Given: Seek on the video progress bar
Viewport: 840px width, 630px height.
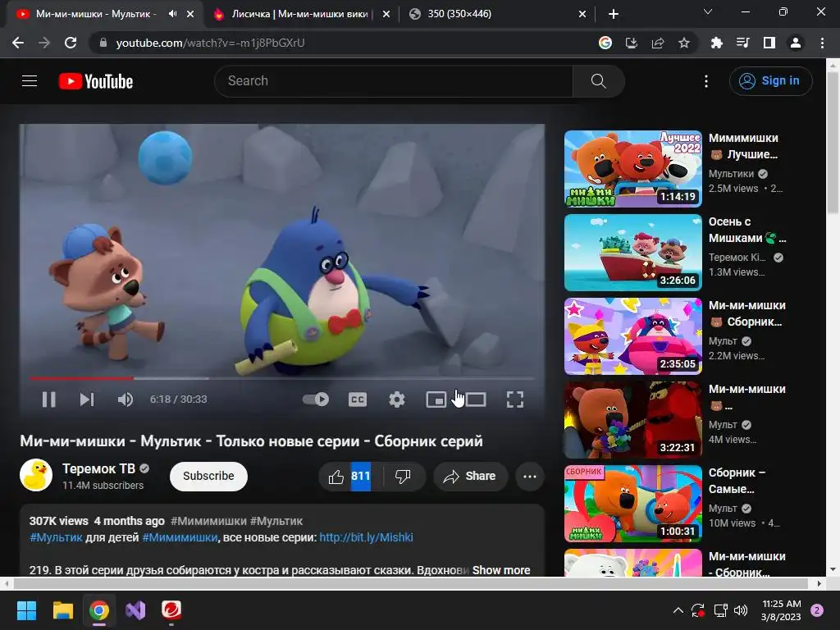Looking at the screenshot, I should (282, 378).
